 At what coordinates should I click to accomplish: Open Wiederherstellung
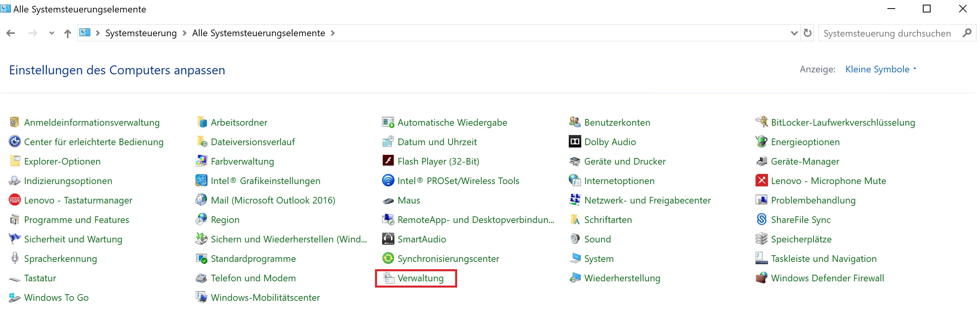click(622, 278)
